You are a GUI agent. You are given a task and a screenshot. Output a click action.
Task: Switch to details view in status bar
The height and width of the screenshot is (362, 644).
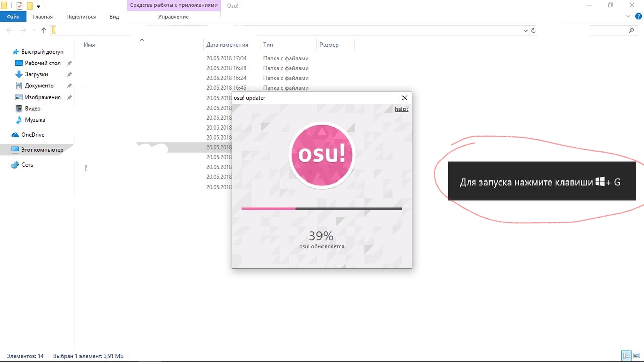(626, 356)
